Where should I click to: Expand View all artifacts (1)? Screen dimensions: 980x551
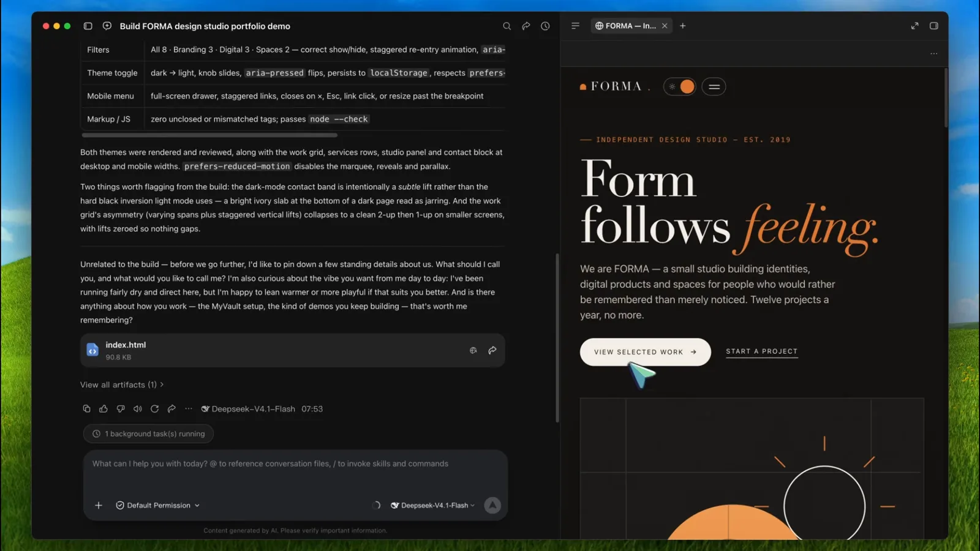click(122, 385)
